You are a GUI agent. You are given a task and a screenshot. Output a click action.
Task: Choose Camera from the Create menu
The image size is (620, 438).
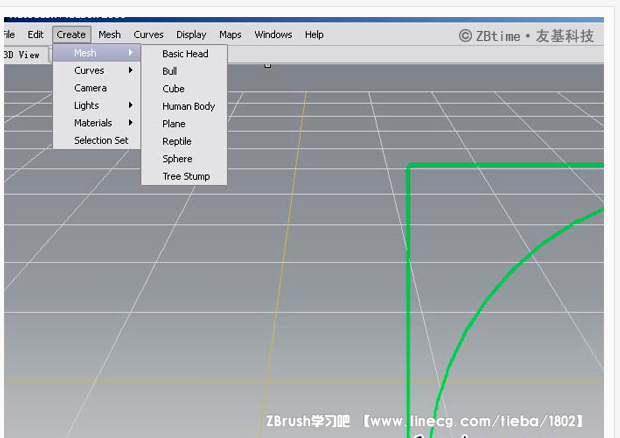click(96, 88)
